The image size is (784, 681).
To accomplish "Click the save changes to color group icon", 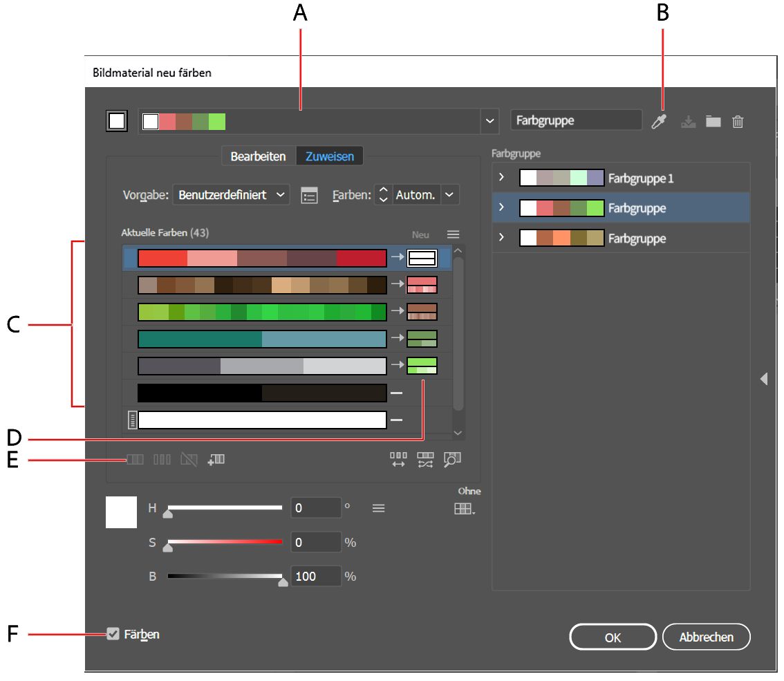I will pyautogui.click(x=689, y=122).
